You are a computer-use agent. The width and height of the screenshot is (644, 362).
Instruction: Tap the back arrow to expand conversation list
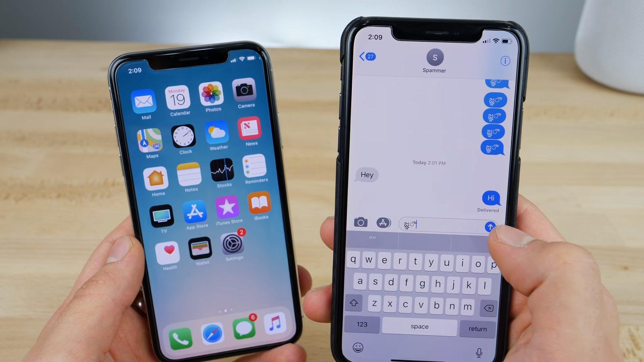pyautogui.click(x=362, y=56)
